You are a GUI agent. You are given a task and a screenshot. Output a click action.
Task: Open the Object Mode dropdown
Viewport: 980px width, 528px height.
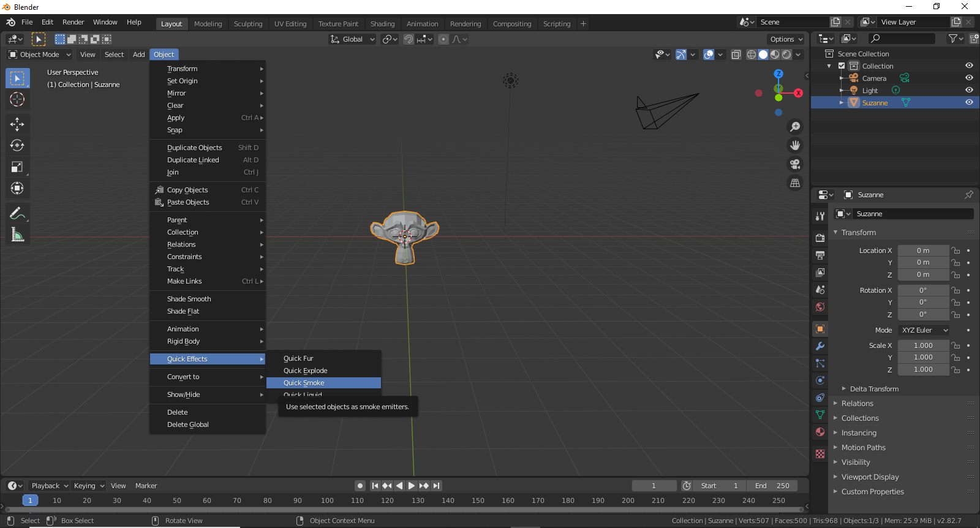(x=40, y=55)
